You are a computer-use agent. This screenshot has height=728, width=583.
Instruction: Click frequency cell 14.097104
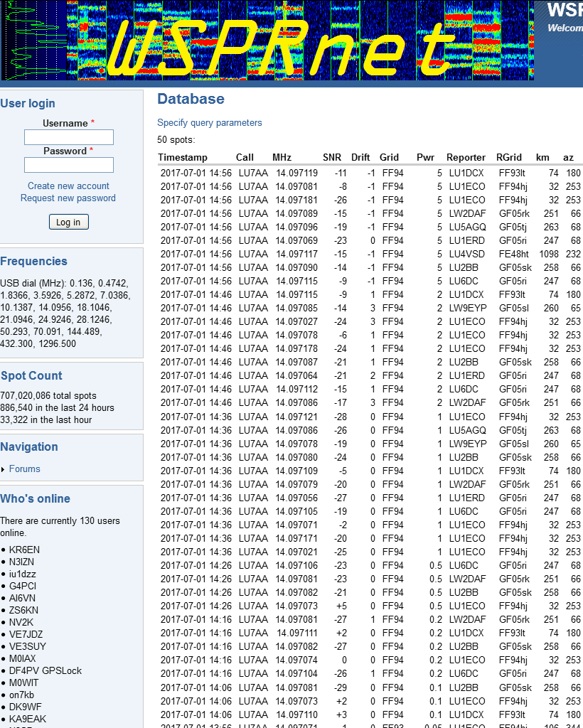[297, 673]
